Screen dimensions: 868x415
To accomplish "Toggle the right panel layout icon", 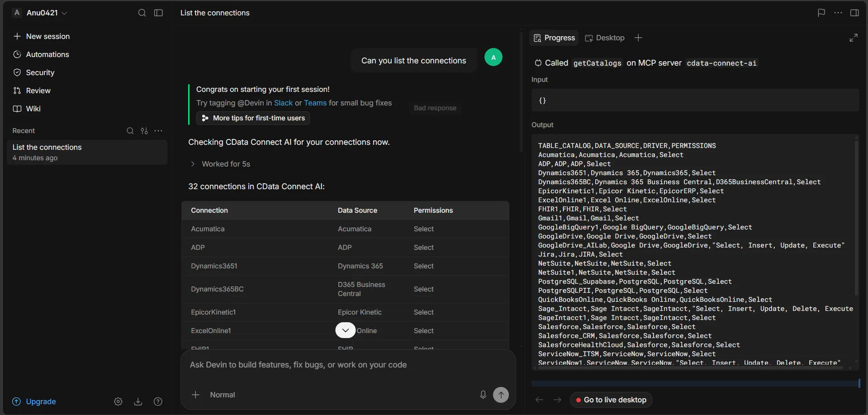I will click(854, 13).
